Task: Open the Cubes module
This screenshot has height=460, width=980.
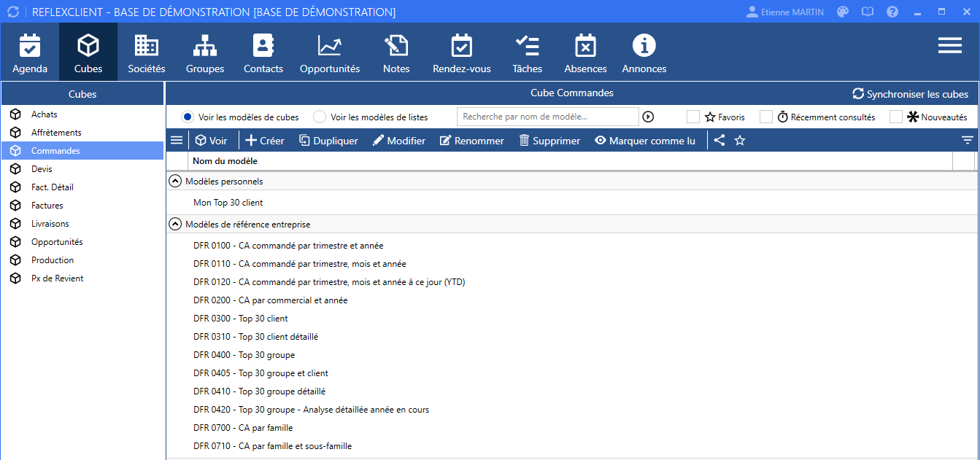Action: [x=88, y=52]
